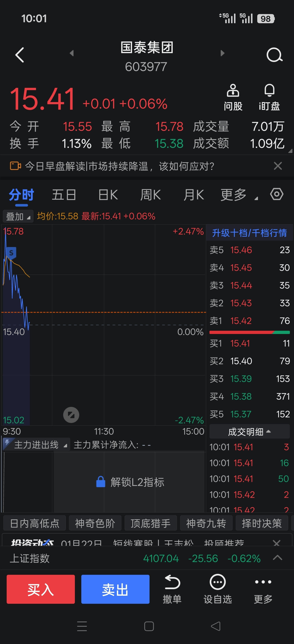The image size is (294, 644).
Task: Expand the 上证指数 index bar chevron
Action: (x=277, y=558)
